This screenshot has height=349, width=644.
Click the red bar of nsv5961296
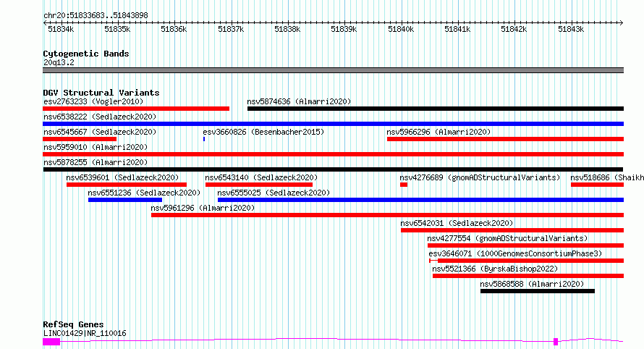[387, 215]
